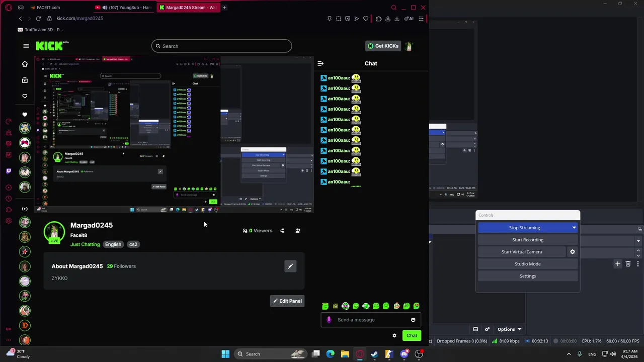Switch to YoungSub YouTube tab
This screenshot has width=644, height=362.
124,8
